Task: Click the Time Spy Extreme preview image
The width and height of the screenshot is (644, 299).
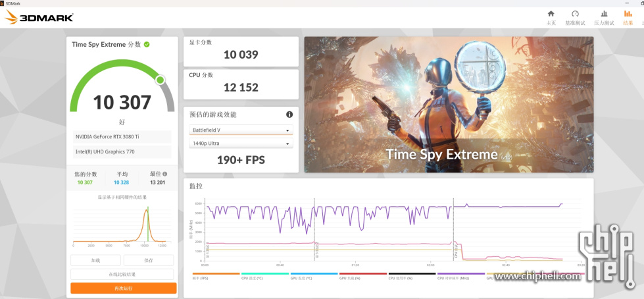Action: [448, 104]
